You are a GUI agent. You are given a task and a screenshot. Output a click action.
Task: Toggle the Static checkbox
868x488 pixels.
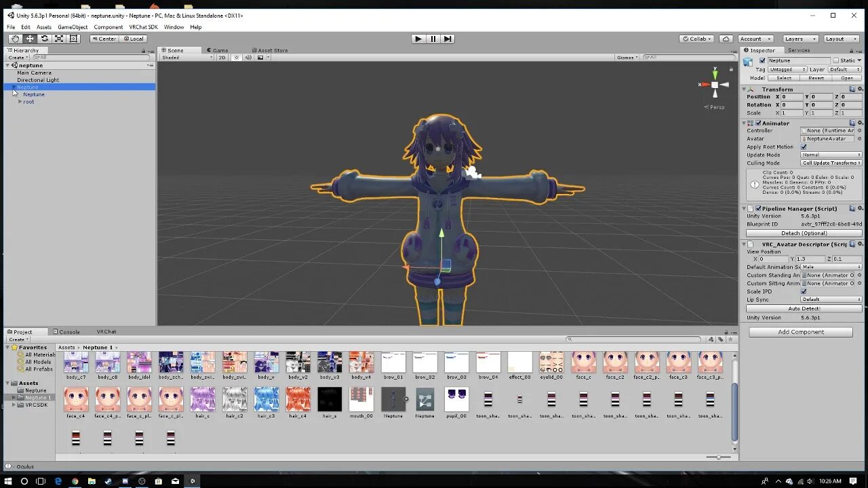pos(836,60)
